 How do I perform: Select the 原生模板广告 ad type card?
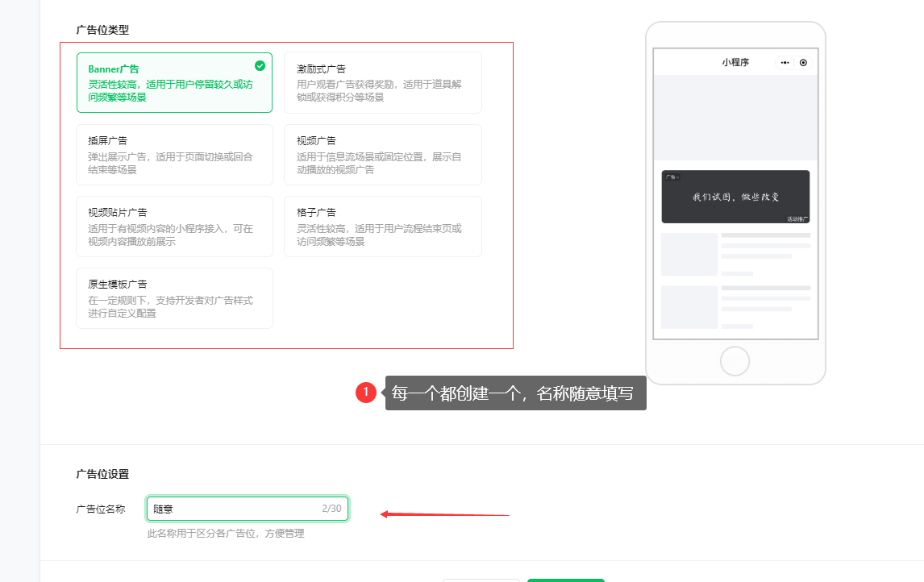[x=174, y=298]
